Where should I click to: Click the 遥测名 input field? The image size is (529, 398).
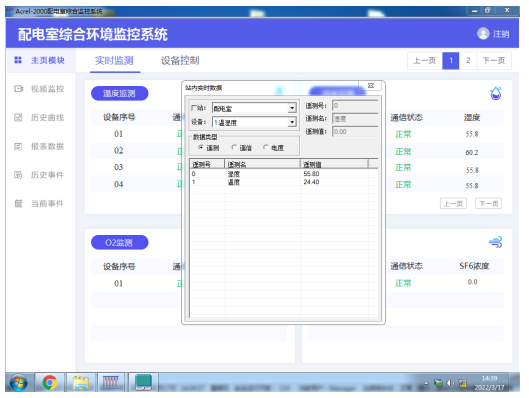(355, 118)
